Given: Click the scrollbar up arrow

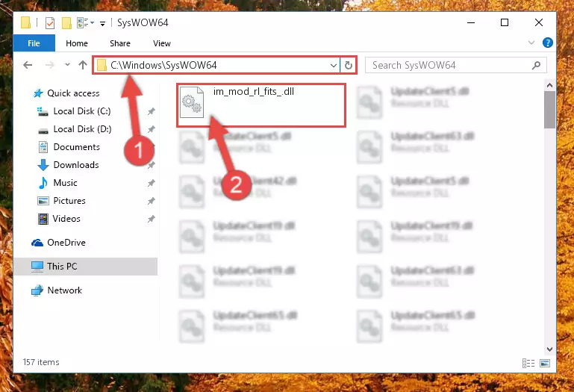Looking at the screenshot, I should (549, 85).
